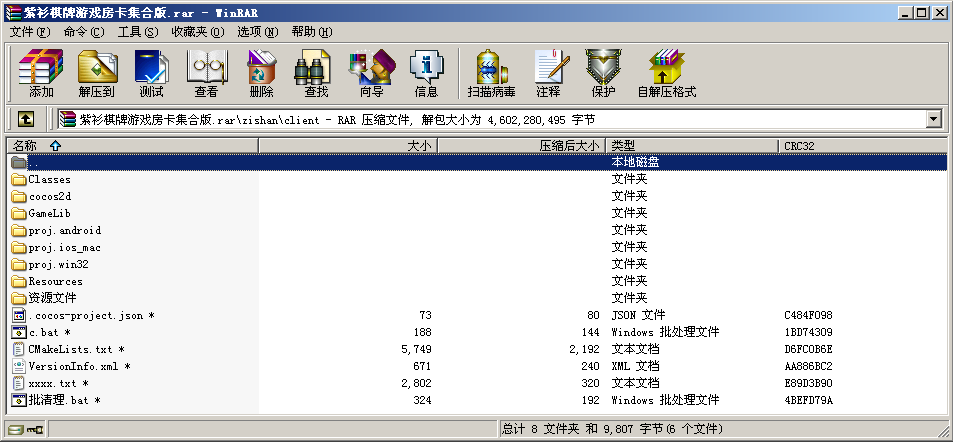Image resolution: width=953 pixels, height=442 pixels.
Task: Show archive 信息 (Info) icon
Action: 426,74
